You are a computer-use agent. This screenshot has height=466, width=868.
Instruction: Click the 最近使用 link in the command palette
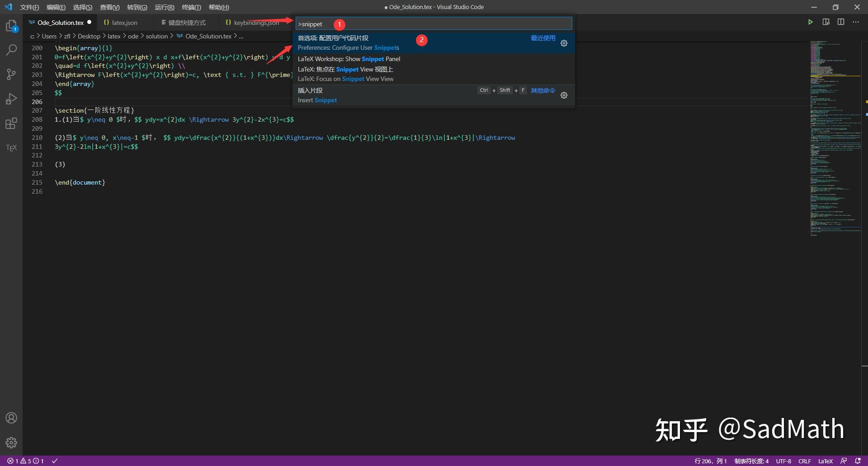(542, 38)
